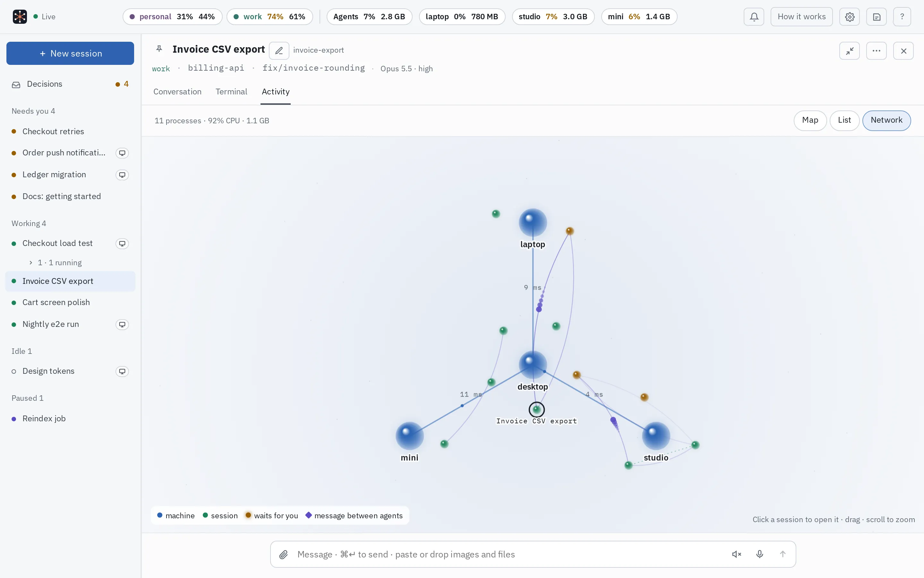Viewport: 924px width, 578px height.
Task: Open the Terminal tab
Action: [231, 92]
